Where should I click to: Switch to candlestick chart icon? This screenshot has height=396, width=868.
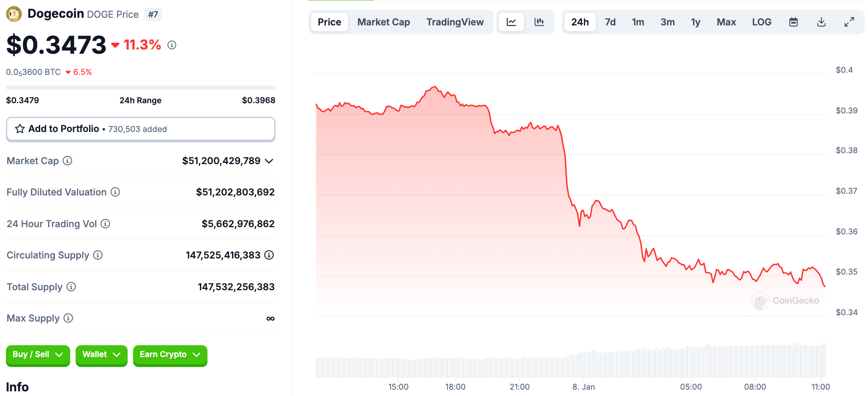coord(539,22)
